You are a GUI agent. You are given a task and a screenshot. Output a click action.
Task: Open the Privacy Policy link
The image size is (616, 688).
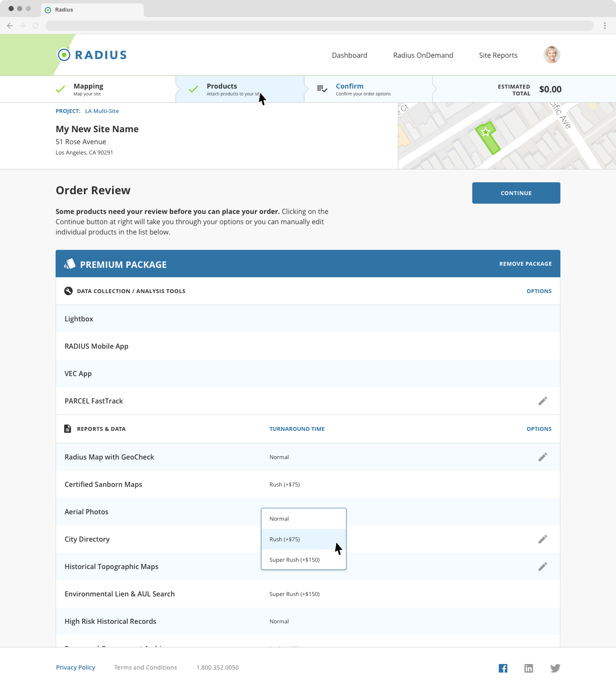(76, 667)
